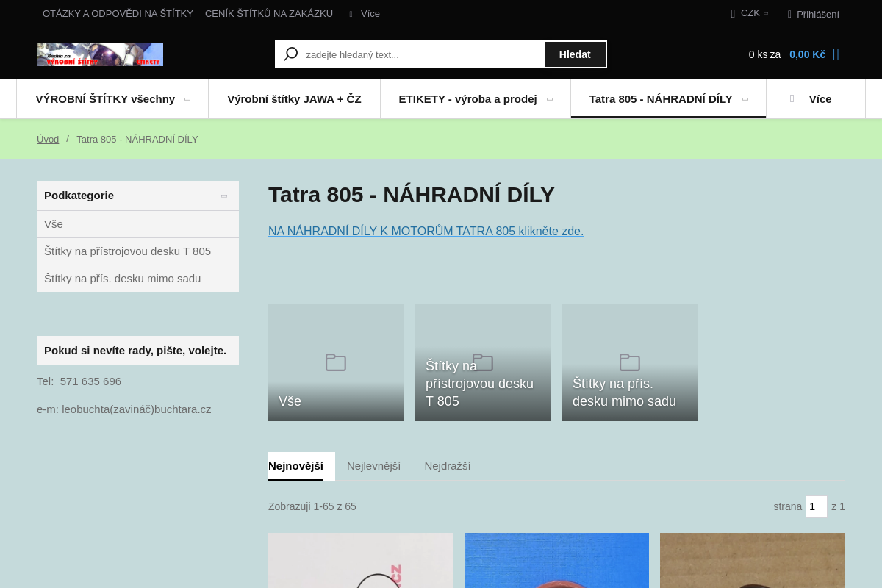The height and width of the screenshot is (588, 882).
Task: Switch to Nejlevnější sorting tab
Action: (373, 466)
